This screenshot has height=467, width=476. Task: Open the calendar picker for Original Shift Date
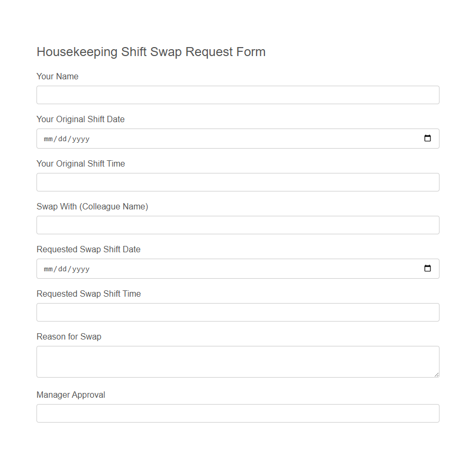427,138
